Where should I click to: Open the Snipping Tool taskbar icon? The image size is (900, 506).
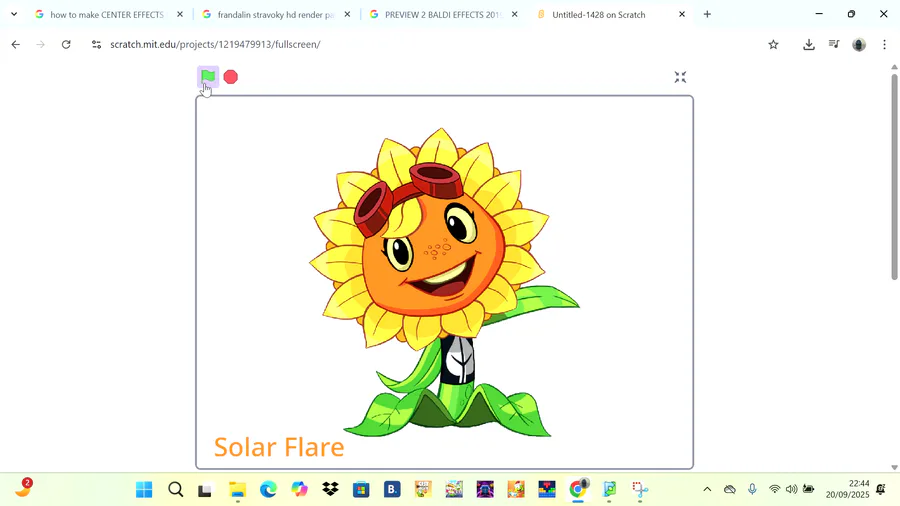click(640, 489)
